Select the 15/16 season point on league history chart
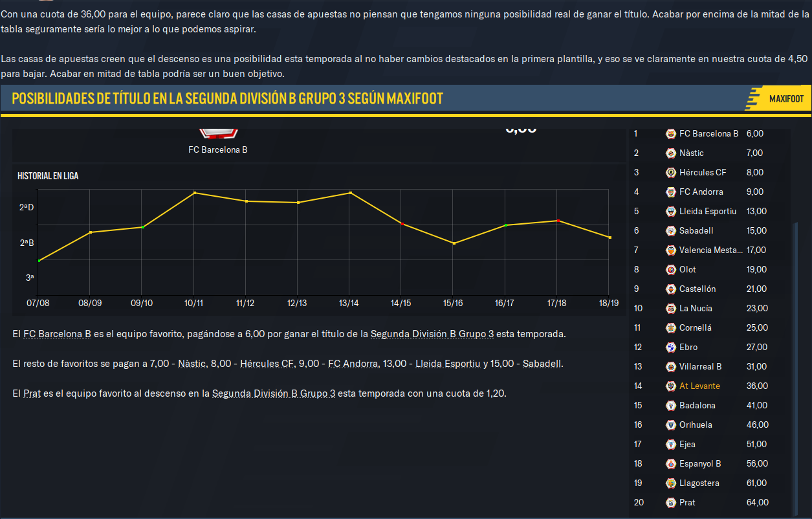 (454, 243)
